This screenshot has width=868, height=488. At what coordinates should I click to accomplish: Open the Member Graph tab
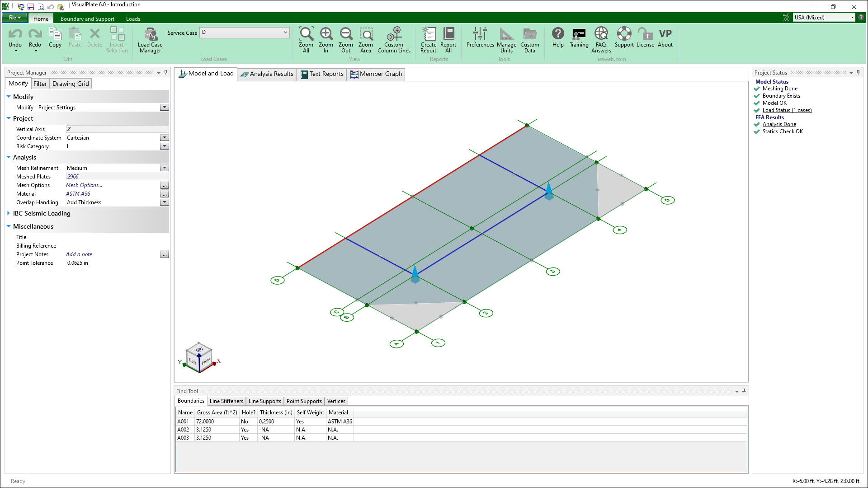point(376,74)
